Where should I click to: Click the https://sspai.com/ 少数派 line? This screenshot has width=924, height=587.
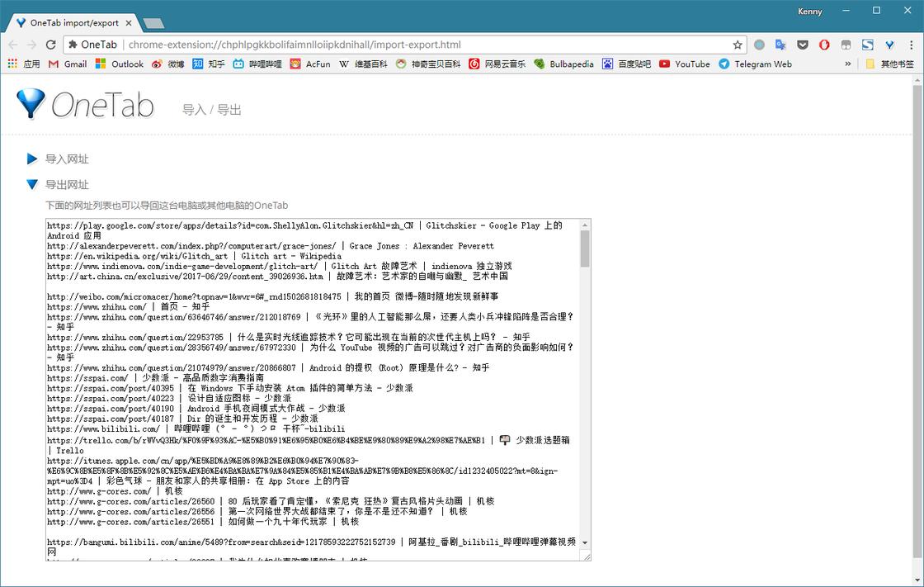156,377
